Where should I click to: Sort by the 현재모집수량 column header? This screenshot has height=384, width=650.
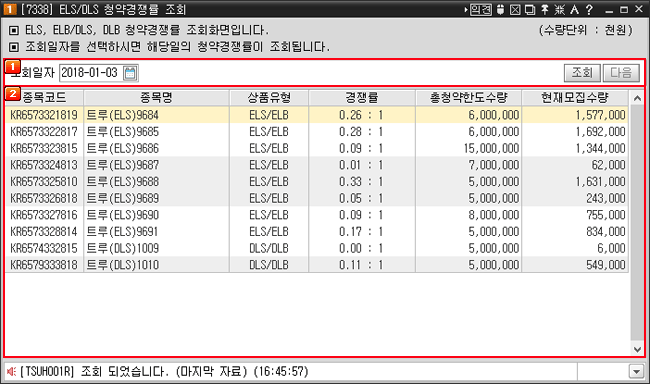(575, 98)
